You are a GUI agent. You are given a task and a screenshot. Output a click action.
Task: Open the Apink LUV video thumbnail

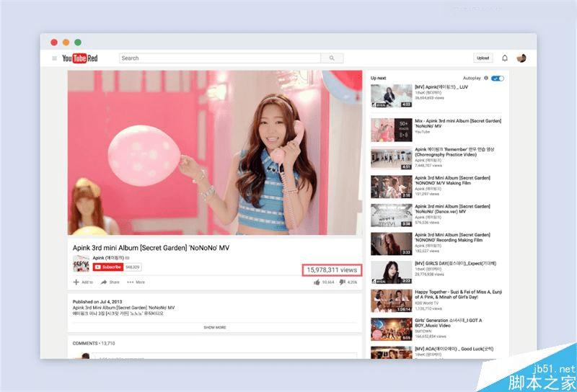pyautogui.click(x=391, y=96)
